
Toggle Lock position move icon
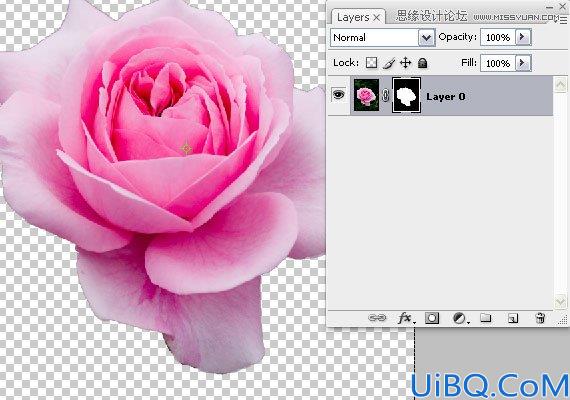[x=405, y=63]
